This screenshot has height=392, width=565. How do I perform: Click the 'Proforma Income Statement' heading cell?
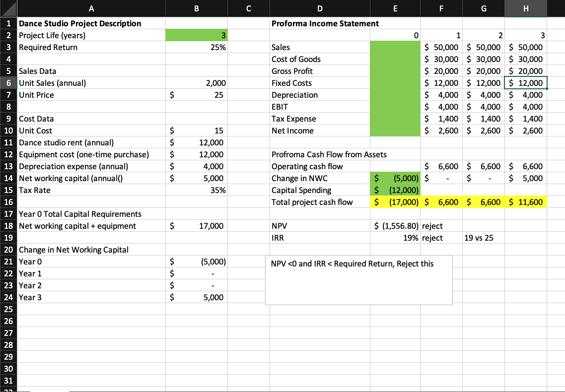click(x=320, y=23)
